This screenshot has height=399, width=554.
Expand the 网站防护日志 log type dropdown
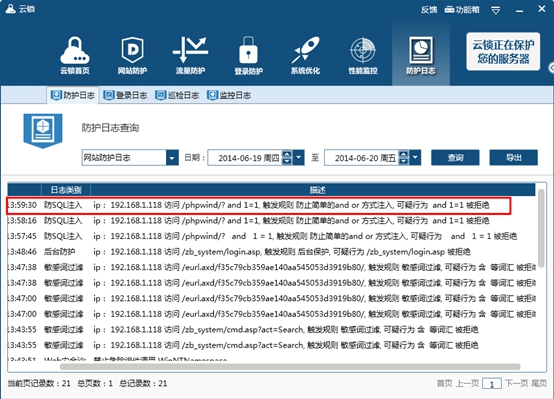(x=172, y=158)
